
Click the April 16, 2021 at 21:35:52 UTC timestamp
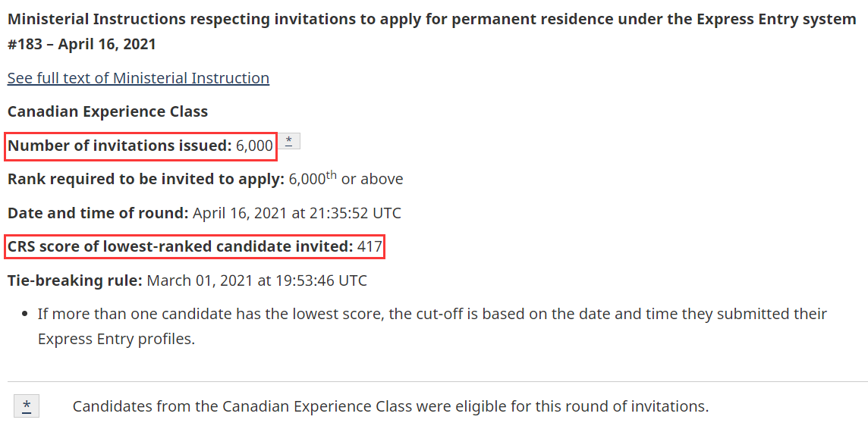point(297,213)
